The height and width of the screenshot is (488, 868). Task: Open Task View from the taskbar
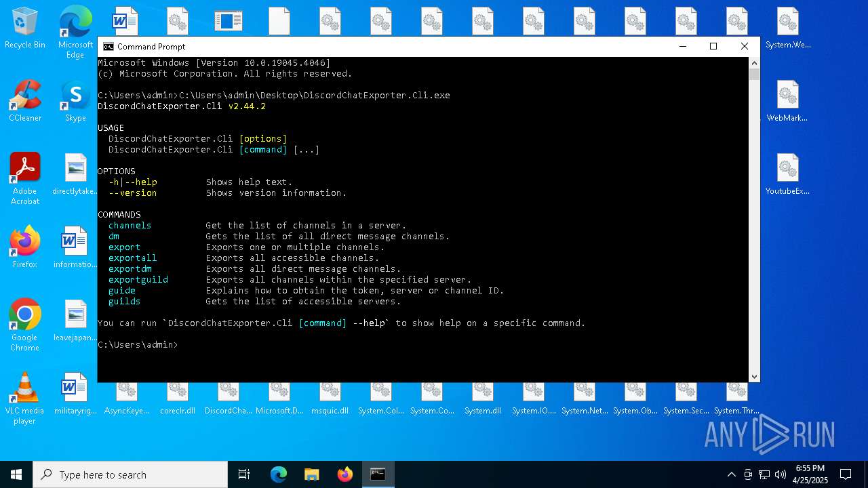coord(244,474)
